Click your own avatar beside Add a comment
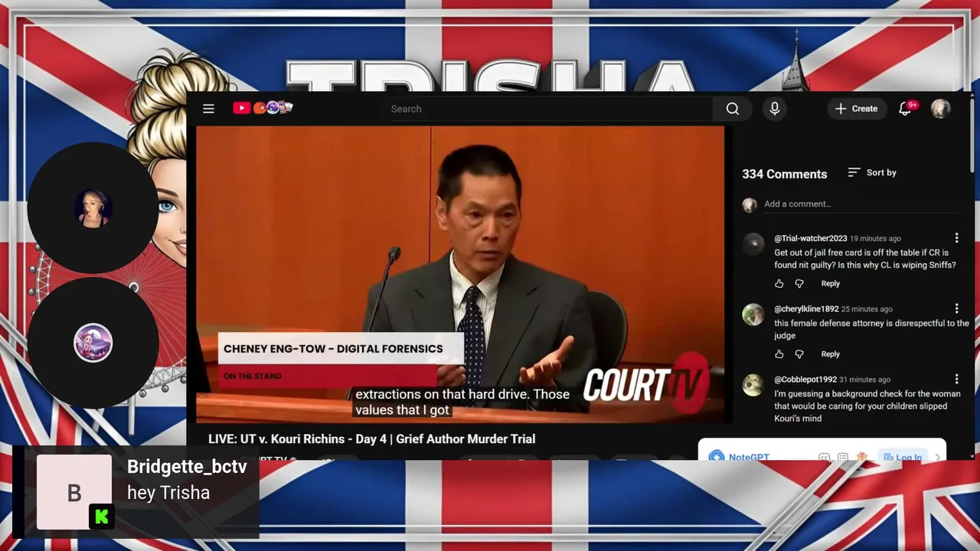 [750, 205]
